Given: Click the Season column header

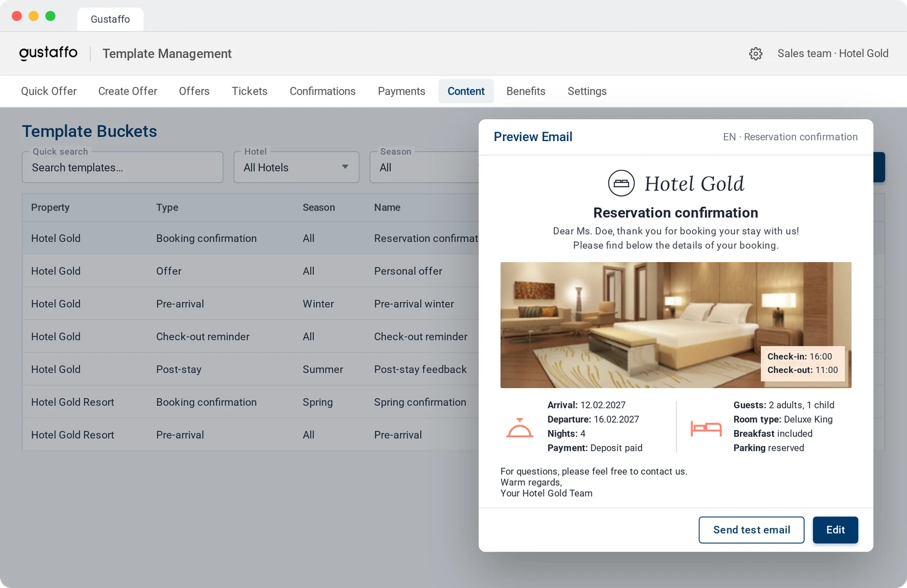Looking at the screenshot, I should pyautogui.click(x=319, y=207).
